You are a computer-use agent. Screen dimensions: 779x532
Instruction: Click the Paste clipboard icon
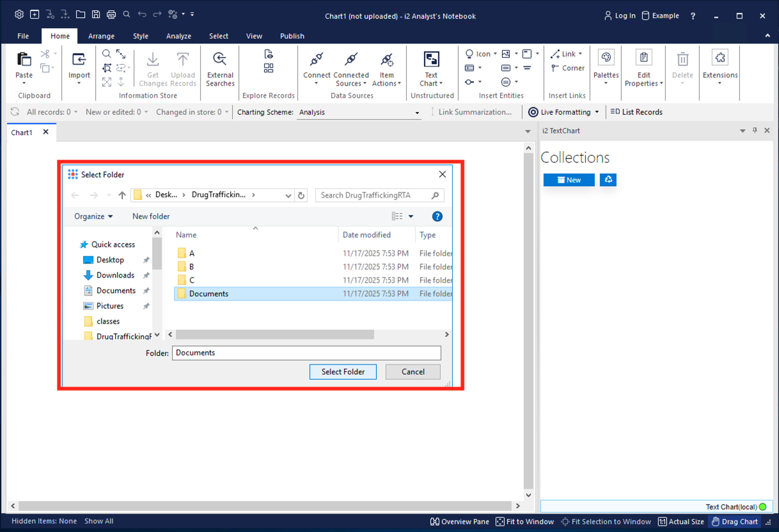24,60
